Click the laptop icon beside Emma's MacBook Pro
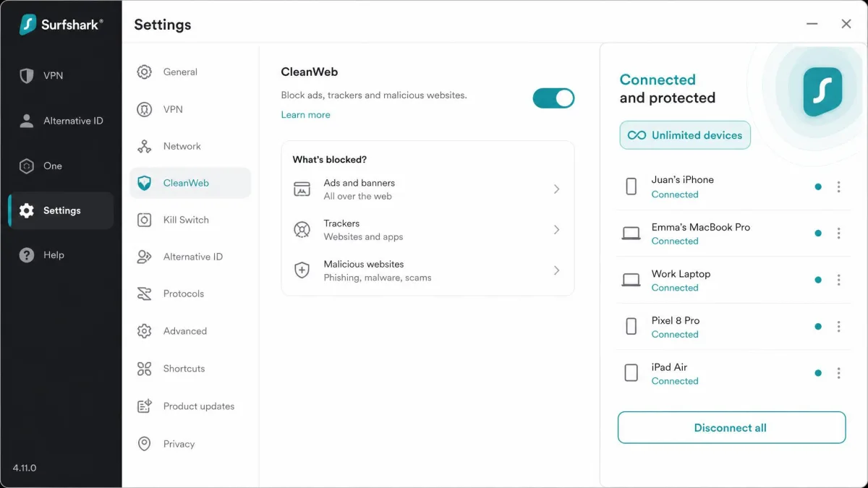The image size is (868, 488). click(631, 234)
